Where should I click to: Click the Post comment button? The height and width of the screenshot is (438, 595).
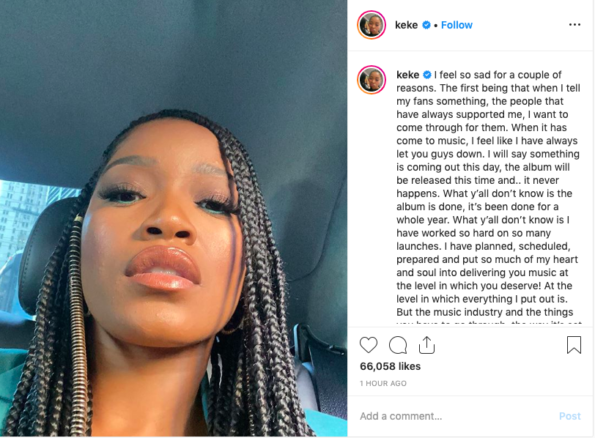pyautogui.click(x=570, y=416)
